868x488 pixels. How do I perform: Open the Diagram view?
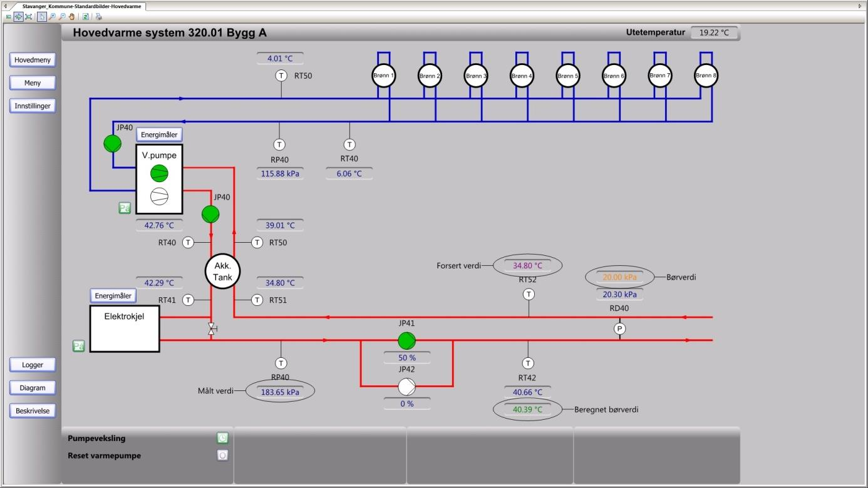33,388
